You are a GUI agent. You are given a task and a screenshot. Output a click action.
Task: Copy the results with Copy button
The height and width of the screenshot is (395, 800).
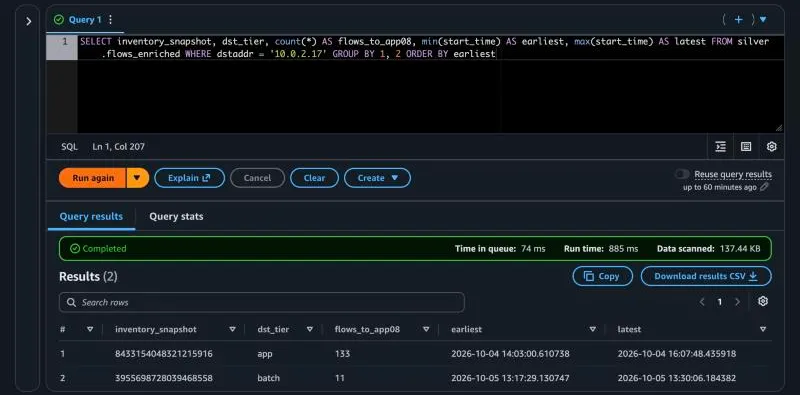pyautogui.click(x=603, y=276)
